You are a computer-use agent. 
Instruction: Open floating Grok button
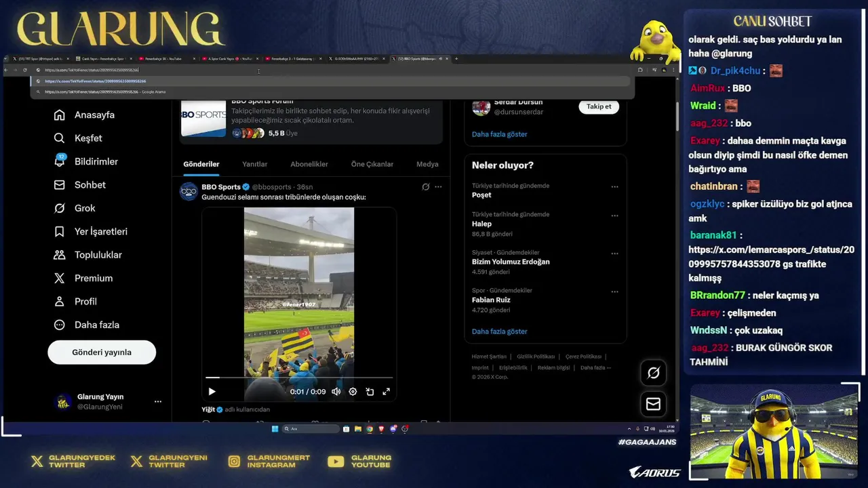point(654,373)
